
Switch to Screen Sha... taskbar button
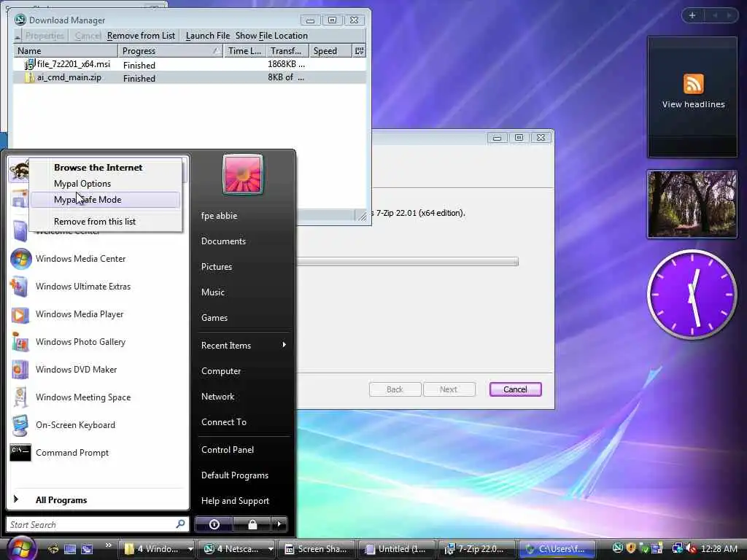(x=317, y=549)
